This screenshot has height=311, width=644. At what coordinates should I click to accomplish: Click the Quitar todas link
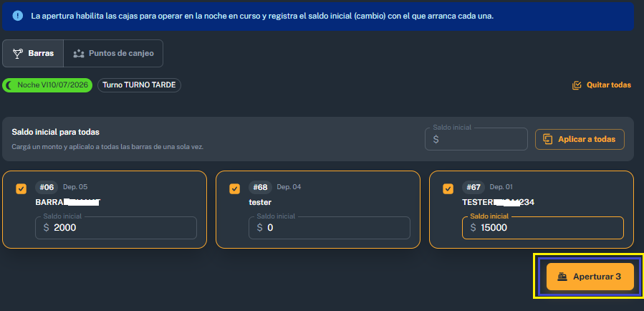[602, 85]
